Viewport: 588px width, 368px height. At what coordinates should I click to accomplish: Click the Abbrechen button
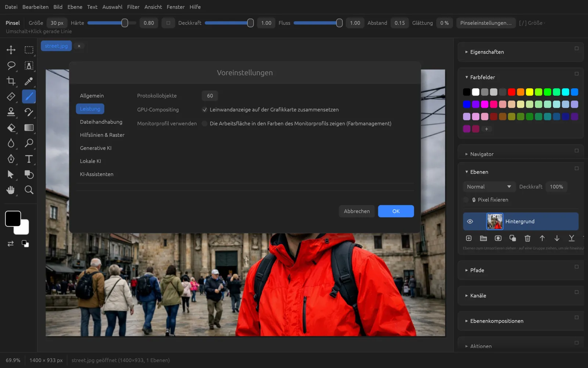[356, 211]
